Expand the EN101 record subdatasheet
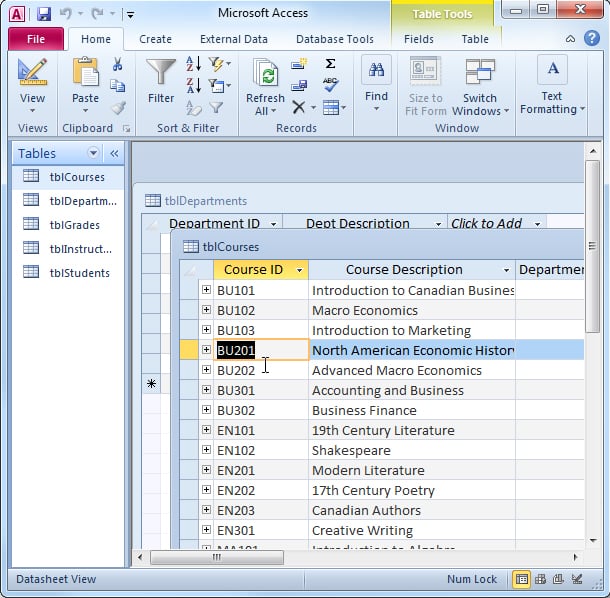Screen dimensions: 610x598 (207, 430)
